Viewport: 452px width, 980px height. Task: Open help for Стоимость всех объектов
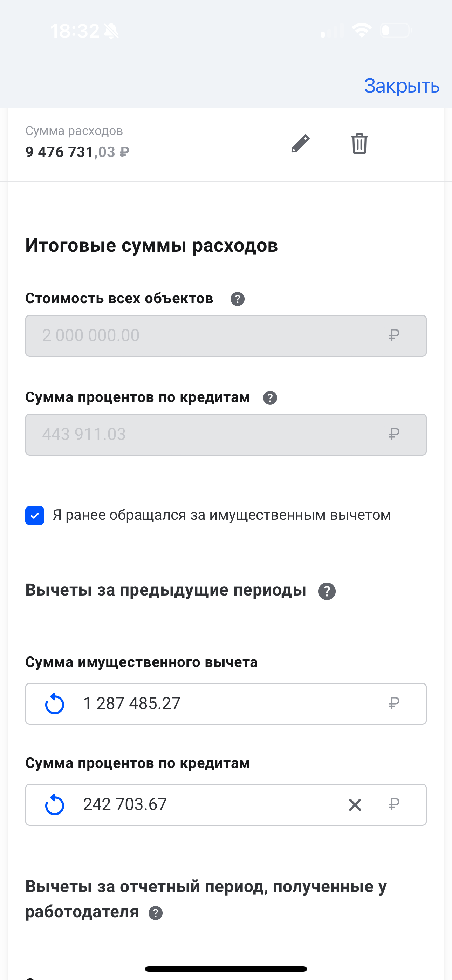(x=238, y=299)
